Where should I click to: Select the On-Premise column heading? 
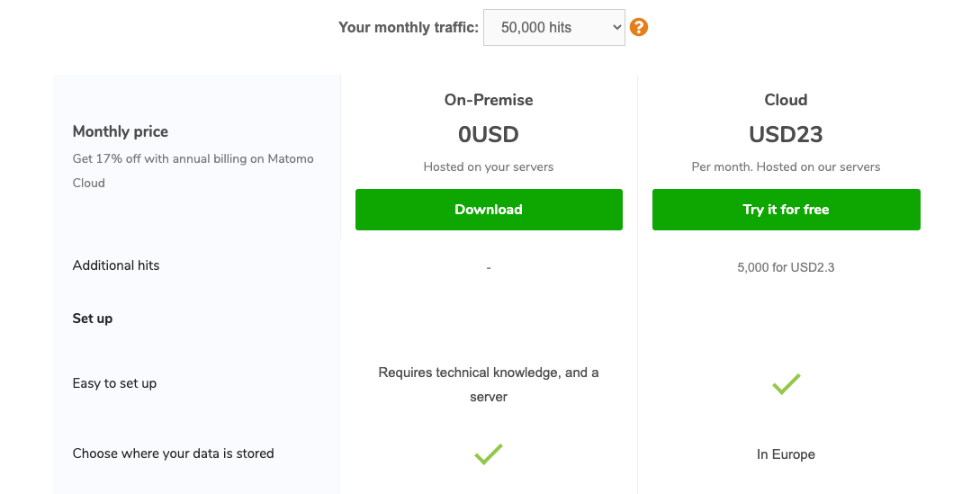[489, 100]
